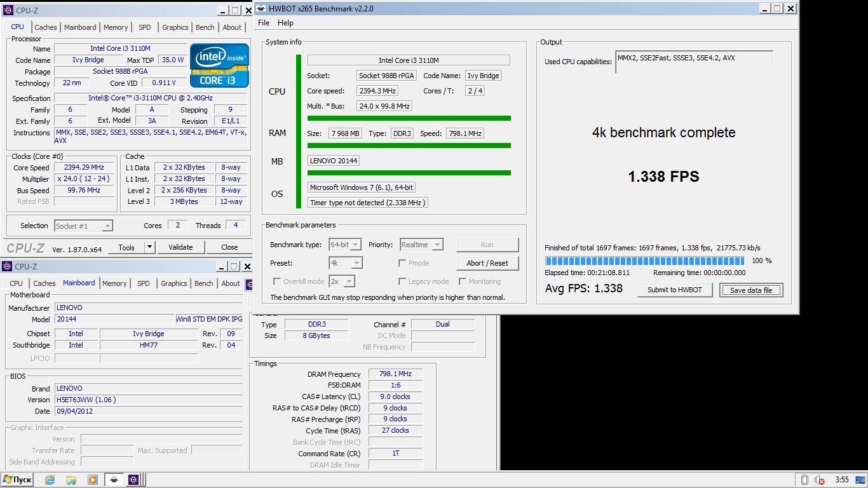Open Graphics tab in top CPU-Z window
The image size is (868, 488).
[175, 27]
